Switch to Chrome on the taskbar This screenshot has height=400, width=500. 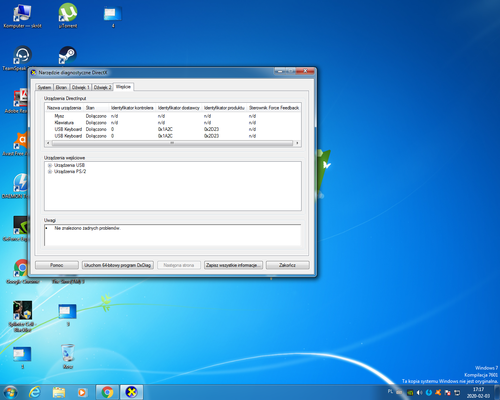[x=107, y=392]
